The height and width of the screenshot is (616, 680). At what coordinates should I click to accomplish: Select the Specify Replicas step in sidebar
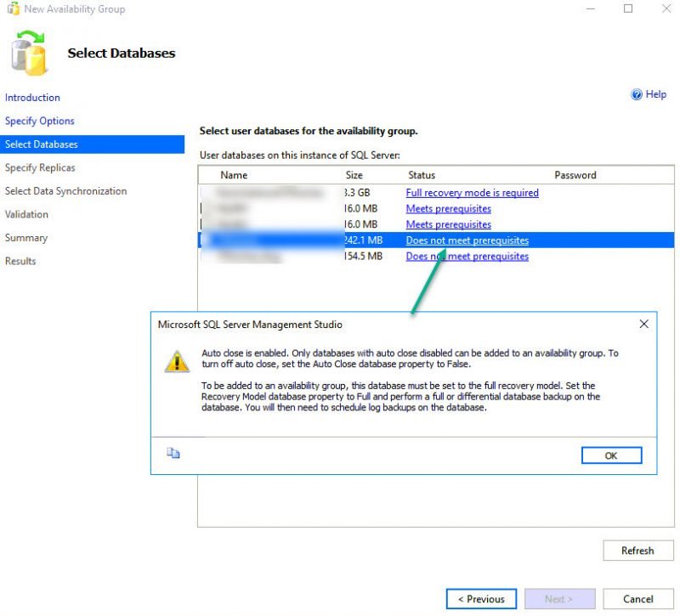40,167
